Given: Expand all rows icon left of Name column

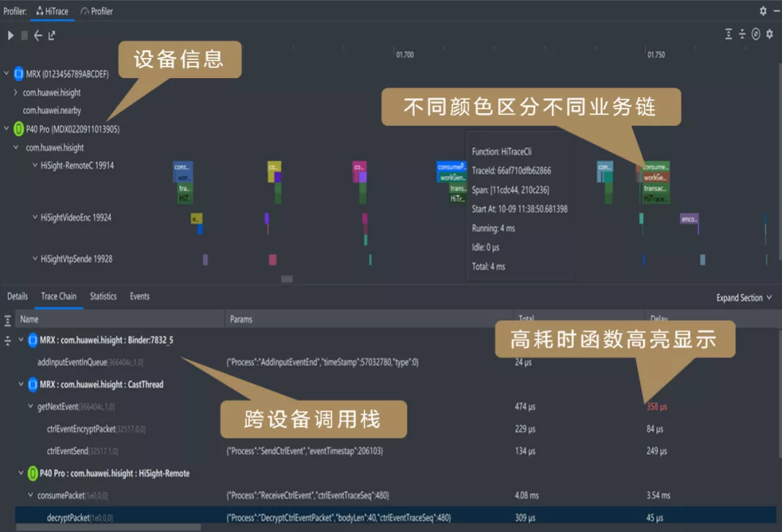Looking at the screenshot, I should click(7, 320).
